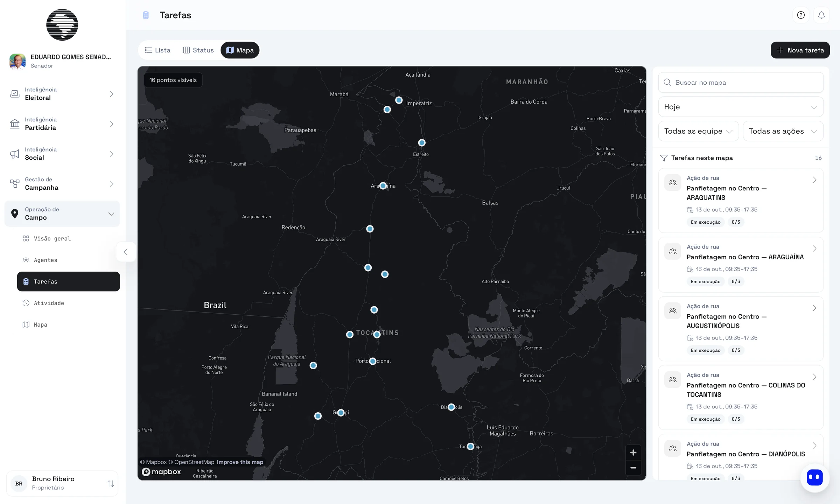Collapse the sidebar with the left-arrow handle
The width and height of the screenshot is (840, 504).
(126, 252)
